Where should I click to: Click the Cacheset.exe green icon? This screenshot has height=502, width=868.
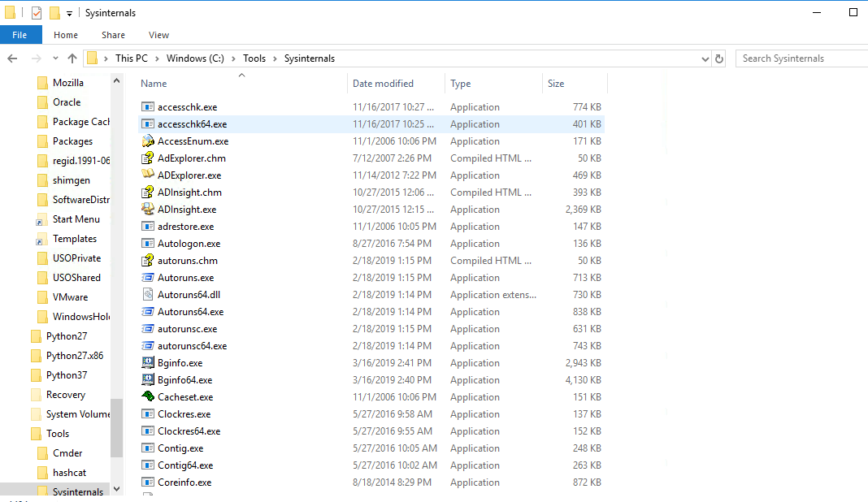click(x=148, y=397)
